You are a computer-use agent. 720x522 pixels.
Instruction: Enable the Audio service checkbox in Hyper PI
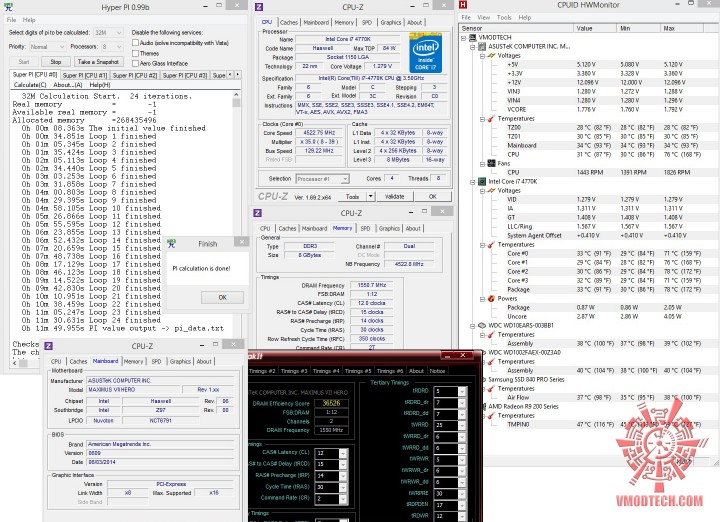(135, 43)
